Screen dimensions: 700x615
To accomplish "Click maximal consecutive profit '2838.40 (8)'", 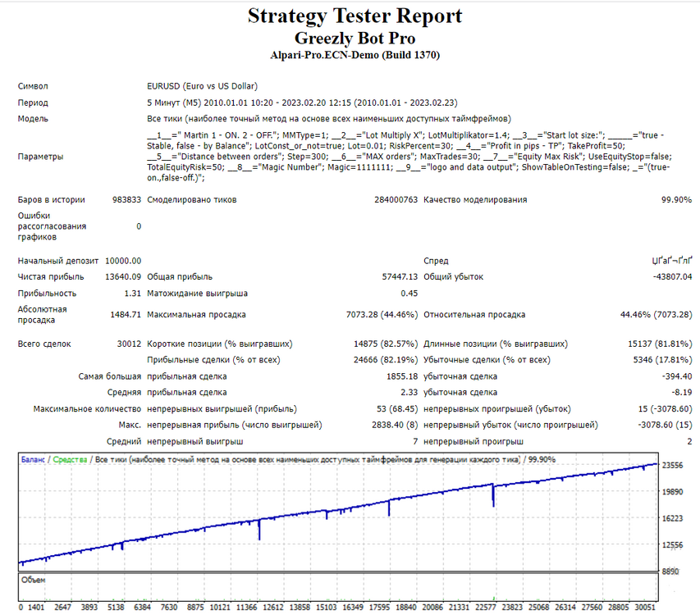I will (395, 425).
